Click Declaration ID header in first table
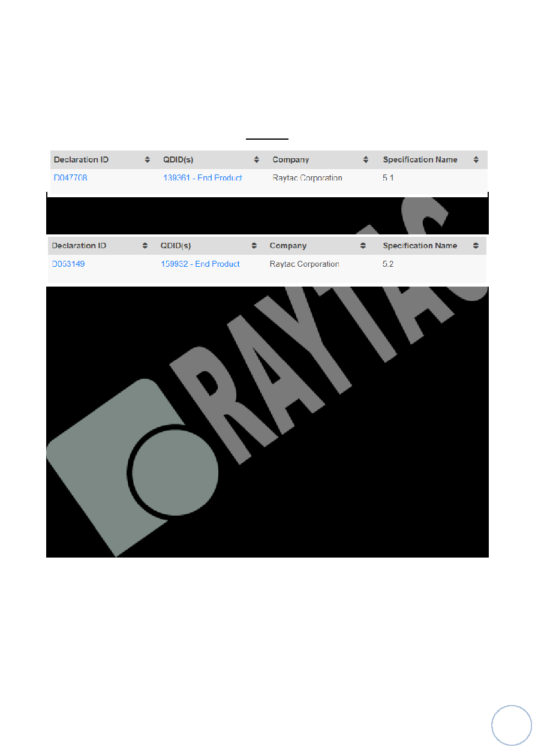Image resolution: width=535 pixels, height=756 pixels. pyautogui.click(x=81, y=160)
